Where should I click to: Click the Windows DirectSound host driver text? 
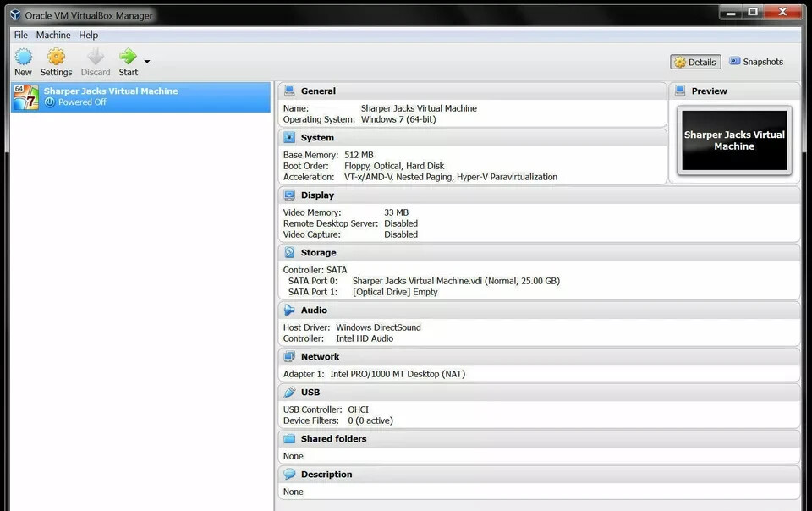click(x=378, y=327)
